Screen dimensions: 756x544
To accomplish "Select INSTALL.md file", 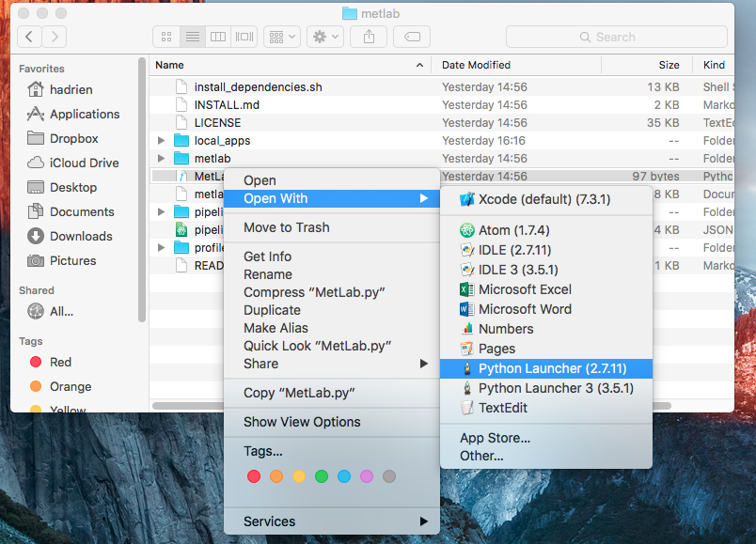I will pos(441,104).
